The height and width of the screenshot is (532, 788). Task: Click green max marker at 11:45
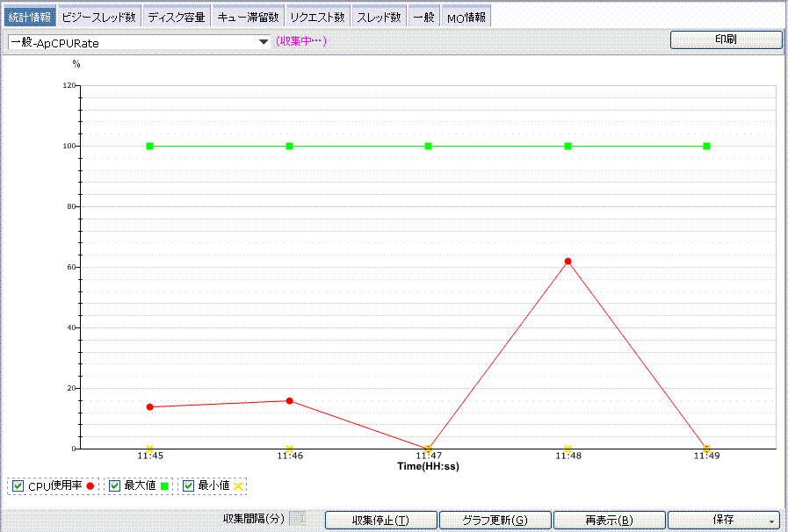150,146
